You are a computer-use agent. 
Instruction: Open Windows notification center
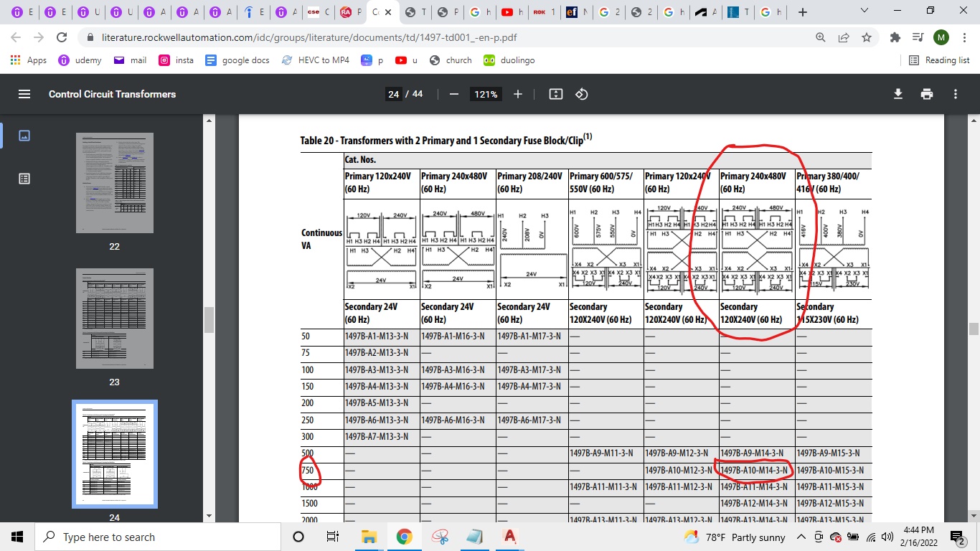(x=957, y=537)
